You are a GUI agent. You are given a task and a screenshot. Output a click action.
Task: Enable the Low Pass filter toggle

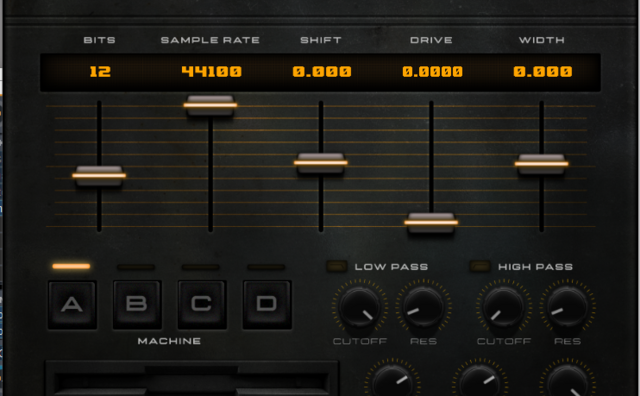tap(337, 266)
